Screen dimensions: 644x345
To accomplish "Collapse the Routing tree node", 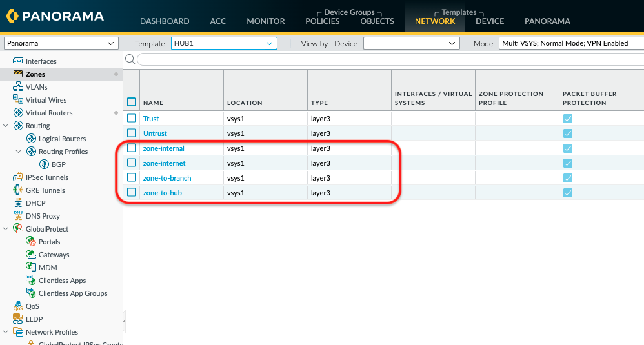I will pyautogui.click(x=6, y=125).
